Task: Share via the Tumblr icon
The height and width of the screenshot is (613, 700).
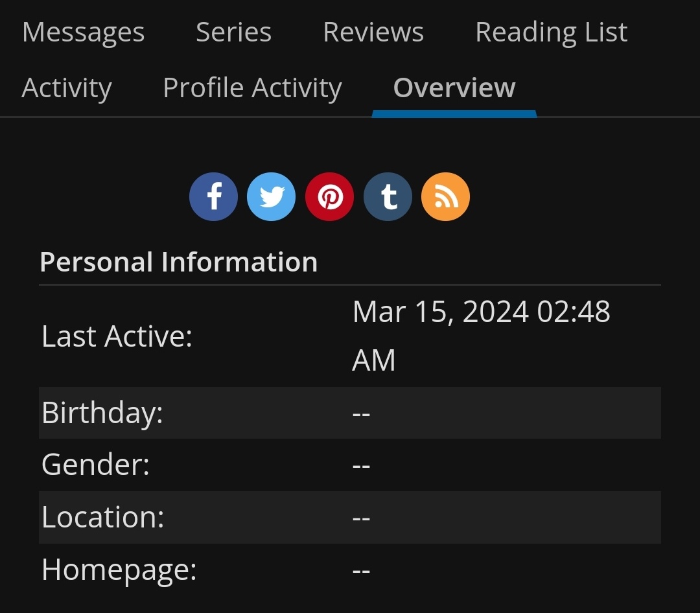Action: [x=388, y=196]
